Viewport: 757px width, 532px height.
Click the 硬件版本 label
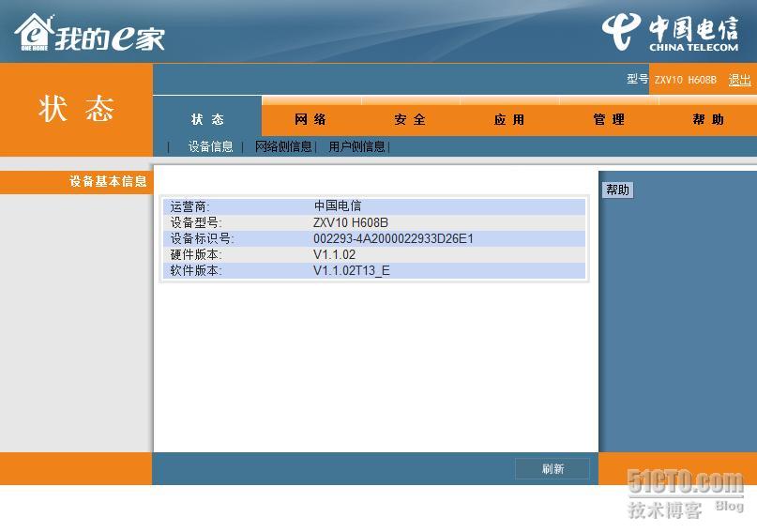[x=196, y=254]
